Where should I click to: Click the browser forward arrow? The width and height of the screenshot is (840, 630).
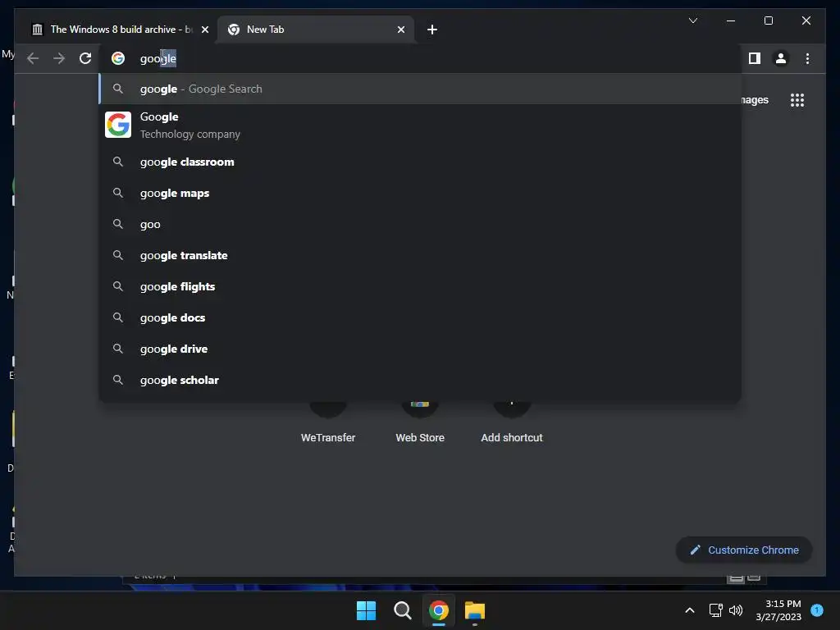[x=59, y=58]
